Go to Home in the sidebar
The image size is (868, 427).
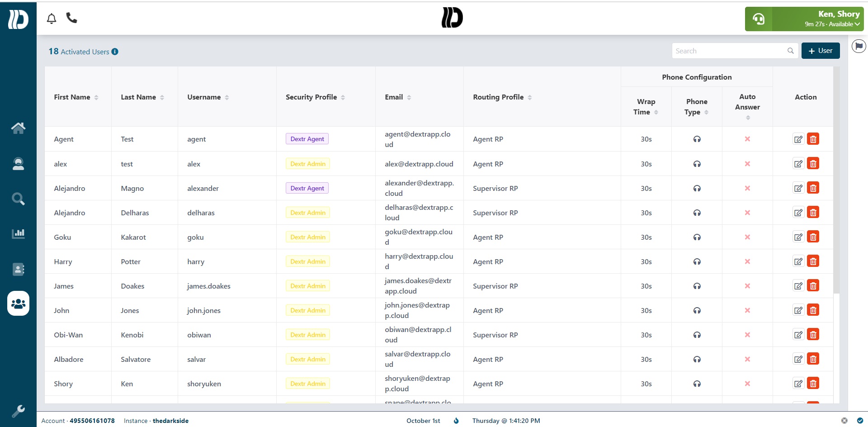coord(18,128)
